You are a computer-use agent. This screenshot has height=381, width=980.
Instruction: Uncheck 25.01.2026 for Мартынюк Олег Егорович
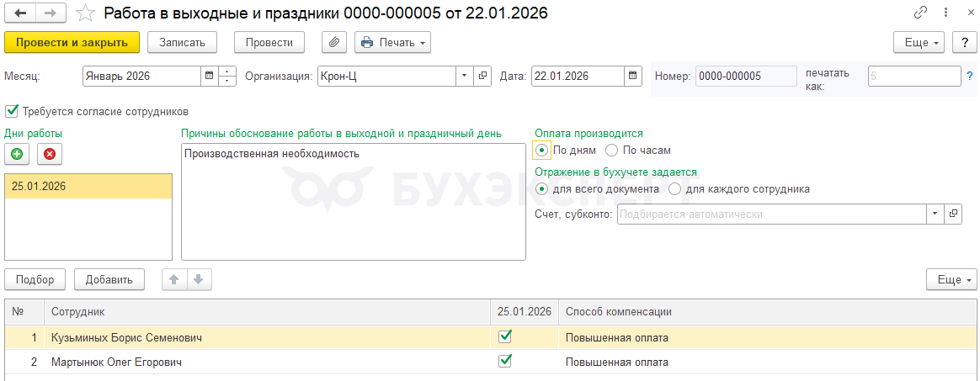[505, 362]
